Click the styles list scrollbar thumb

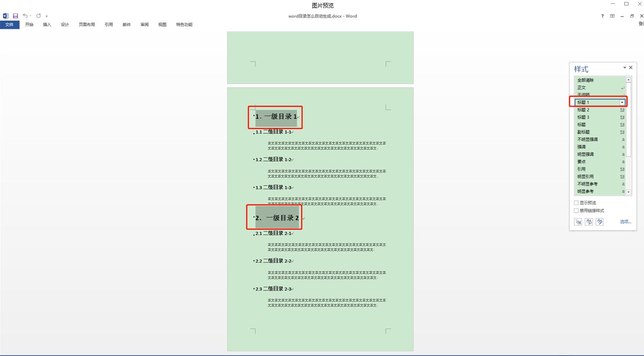628,120
